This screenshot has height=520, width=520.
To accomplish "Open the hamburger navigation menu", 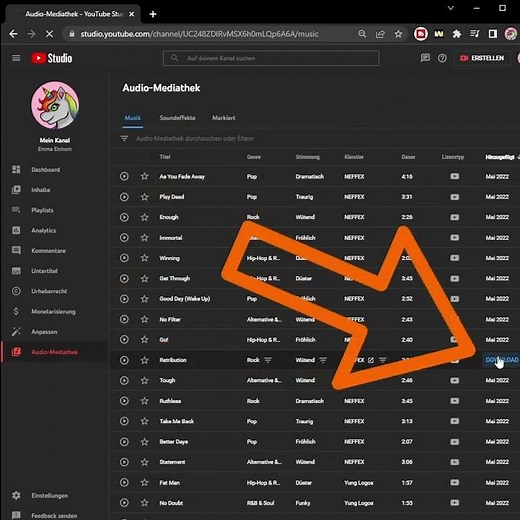I will click(x=16, y=58).
